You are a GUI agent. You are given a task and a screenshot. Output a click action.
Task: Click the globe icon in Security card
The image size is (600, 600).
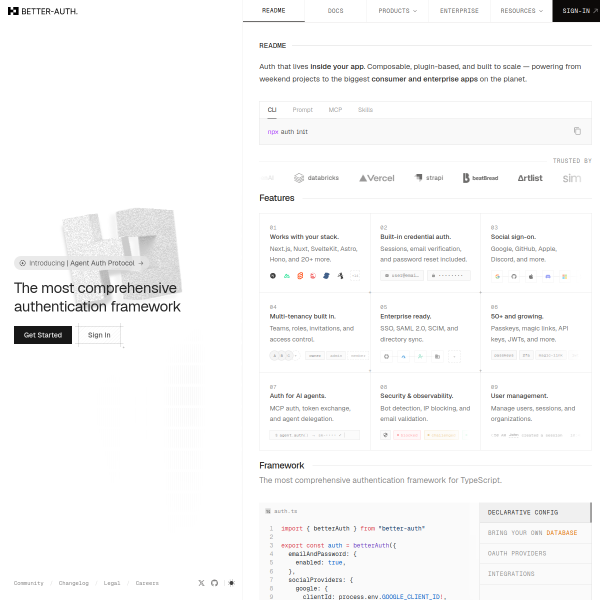pyautogui.click(x=385, y=435)
